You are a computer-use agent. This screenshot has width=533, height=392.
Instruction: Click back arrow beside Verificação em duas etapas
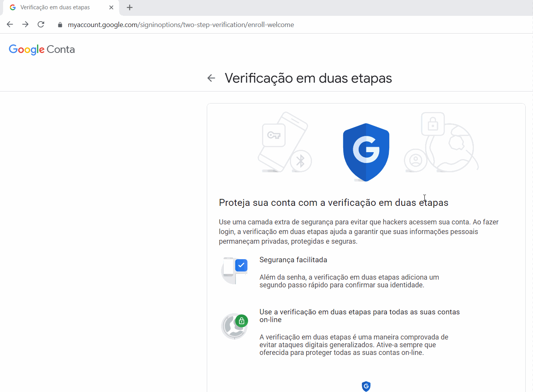(211, 78)
